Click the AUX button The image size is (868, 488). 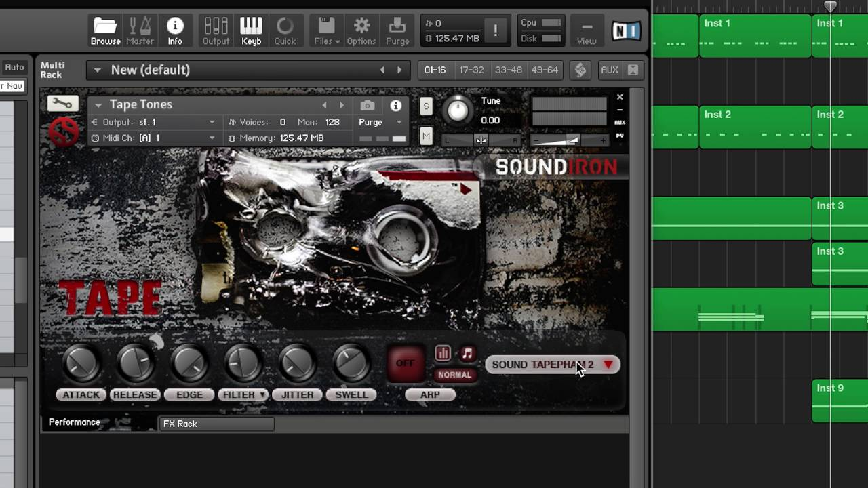coord(609,70)
